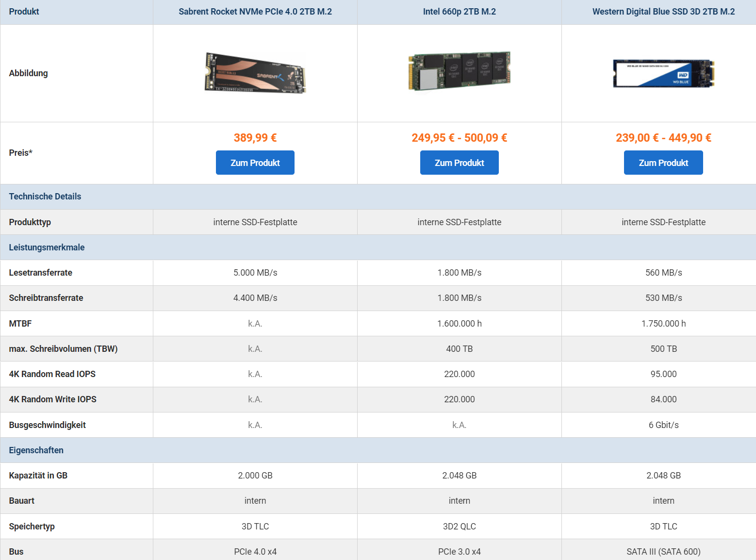Select the 4.400 MB/s write rate value
Screen dimensions: 756x560
255,298
